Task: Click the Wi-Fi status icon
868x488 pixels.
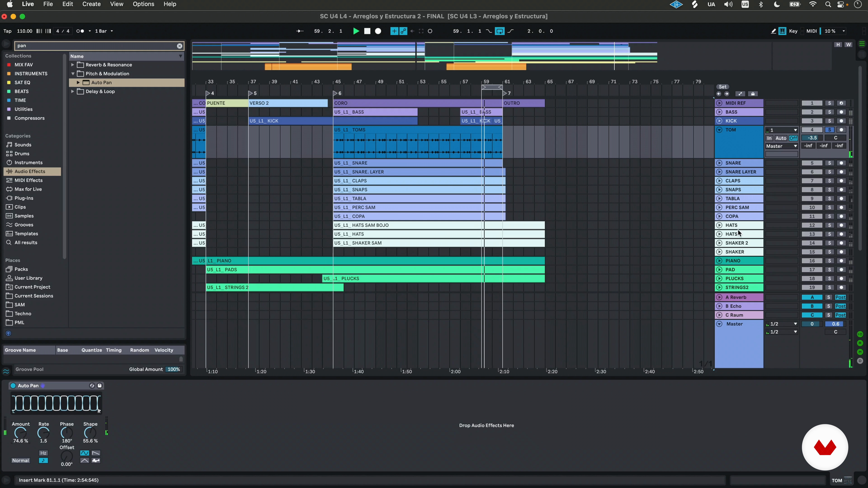Action: coord(813,4)
